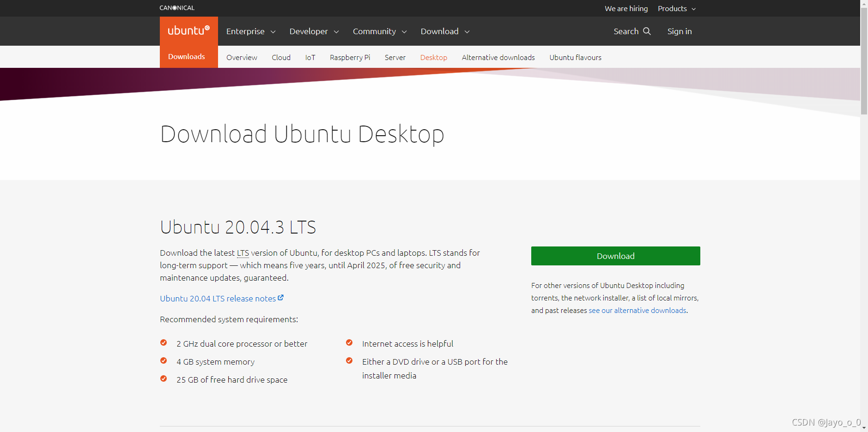This screenshot has height=432, width=868.
Task: Click the scrollbar up arrow
Action: (864, 3)
